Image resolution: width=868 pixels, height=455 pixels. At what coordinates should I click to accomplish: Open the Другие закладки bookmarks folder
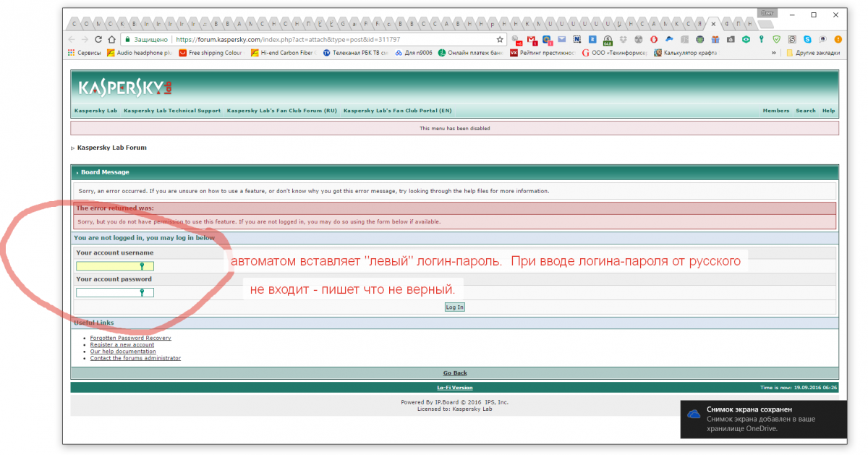(x=813, y=53)
